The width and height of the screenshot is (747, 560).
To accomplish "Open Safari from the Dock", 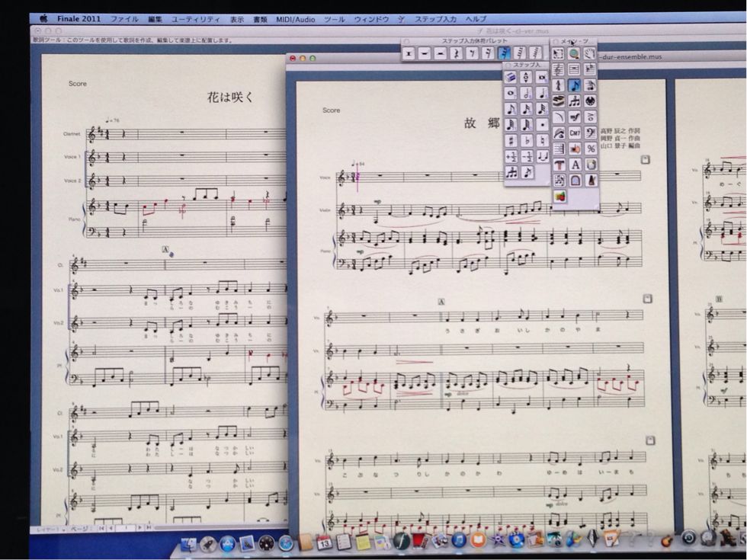I will [x=286, y=543].
